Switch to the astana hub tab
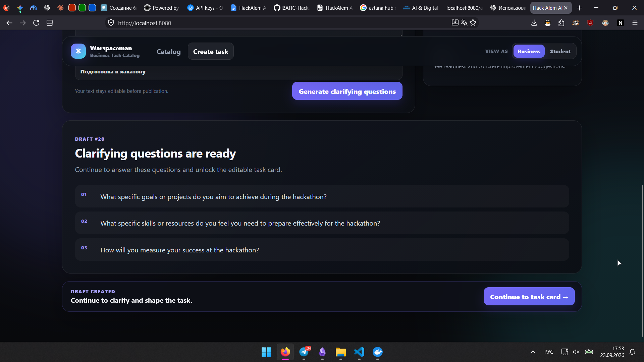 tap(378, 8)
